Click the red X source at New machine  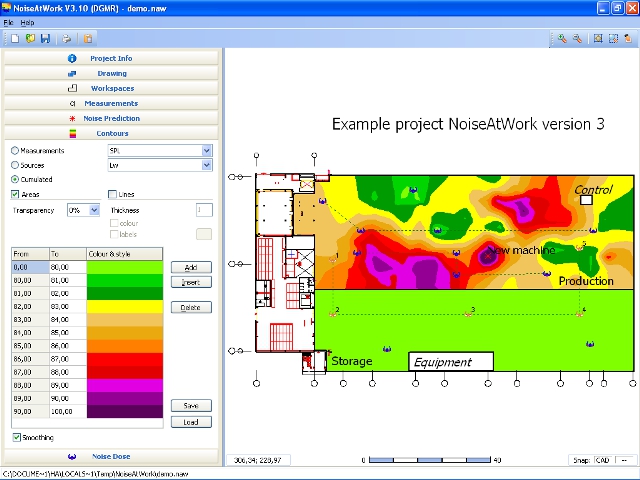[488, 256]
